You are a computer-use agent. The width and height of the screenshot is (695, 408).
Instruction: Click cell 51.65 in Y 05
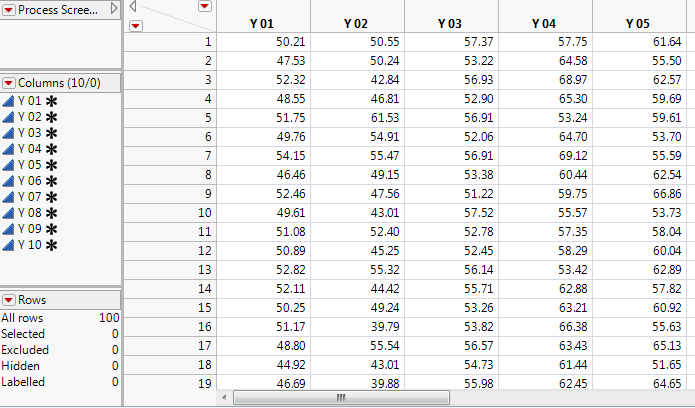click(639, 365)
